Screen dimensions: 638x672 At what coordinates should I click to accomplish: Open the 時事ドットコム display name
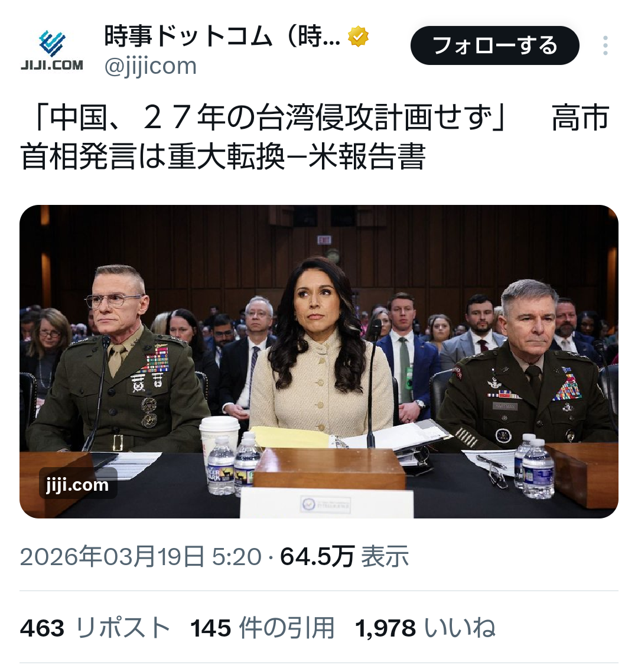click(x=222, y=37)
